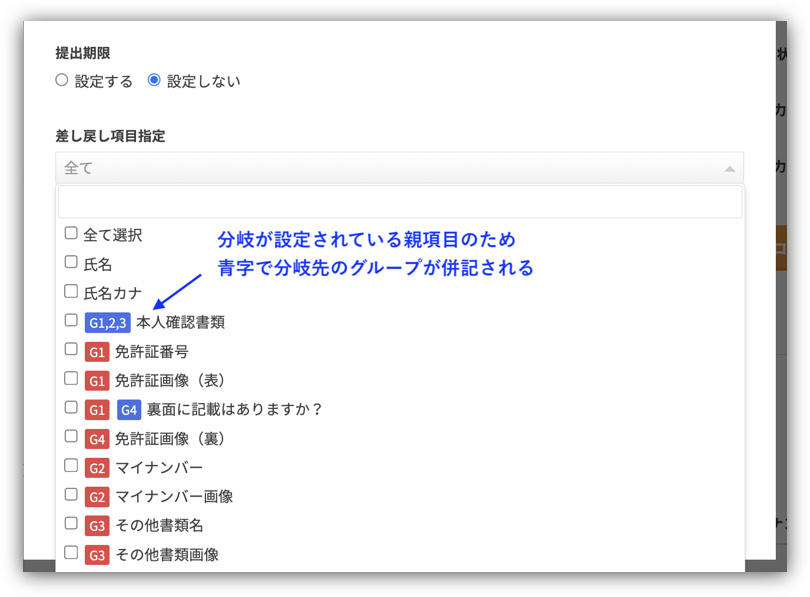Image resolution: width=810 pixels, height=597 pixels.
Task: Check the 全て選択 checkbox
Action: (70, 232)
